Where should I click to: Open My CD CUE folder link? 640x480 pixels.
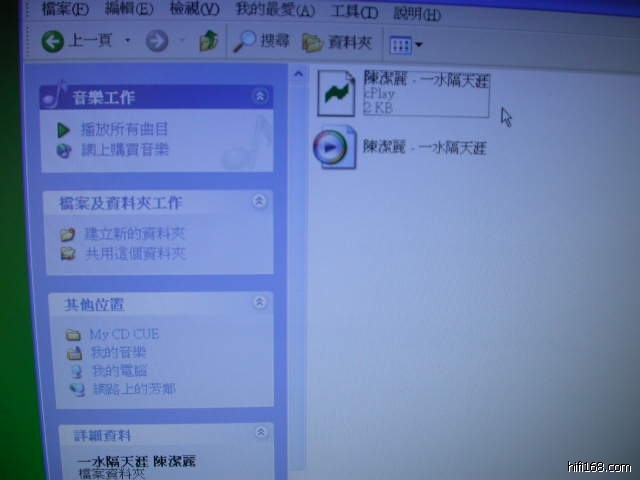pos(123,334)
